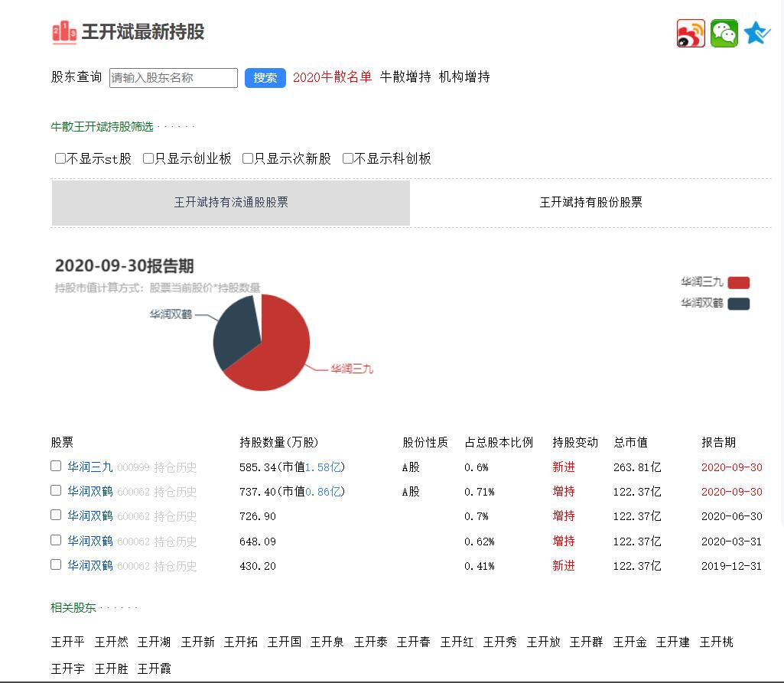Open related shareholder 王开金
The width and height of the screenshot is (784, 683).
[630, 642]
